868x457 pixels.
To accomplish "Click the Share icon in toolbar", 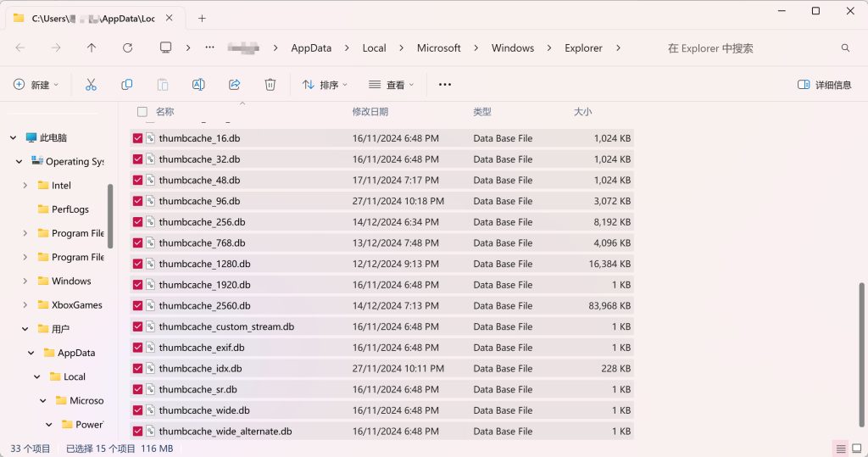I will point(234,84).
